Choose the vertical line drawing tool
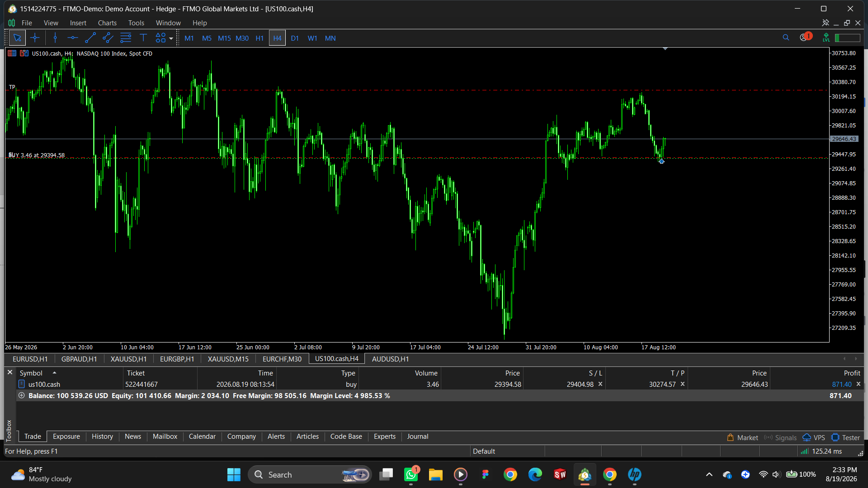 tap(55, 38)
